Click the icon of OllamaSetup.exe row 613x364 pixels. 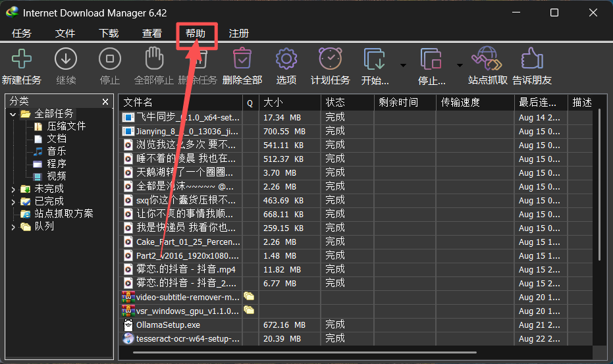coord(128,325)
